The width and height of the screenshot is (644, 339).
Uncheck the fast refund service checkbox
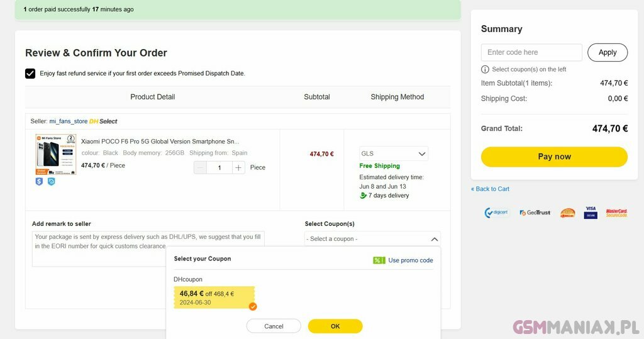[x=30, y=74]
